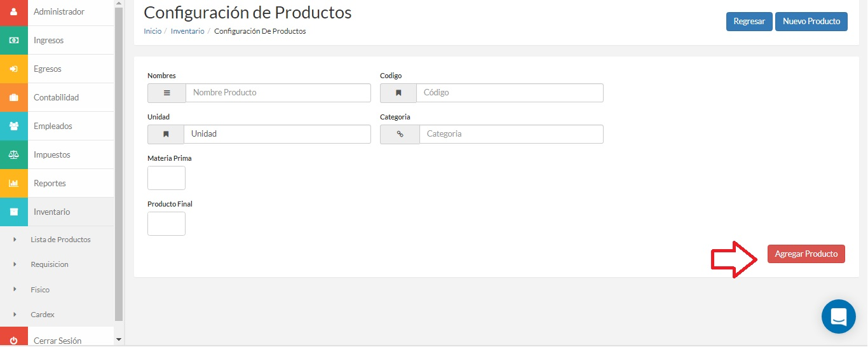This screenshot has width=868, height=347.
Task: Open the Unidad dropdown selector
Action: tap(277, 134)
